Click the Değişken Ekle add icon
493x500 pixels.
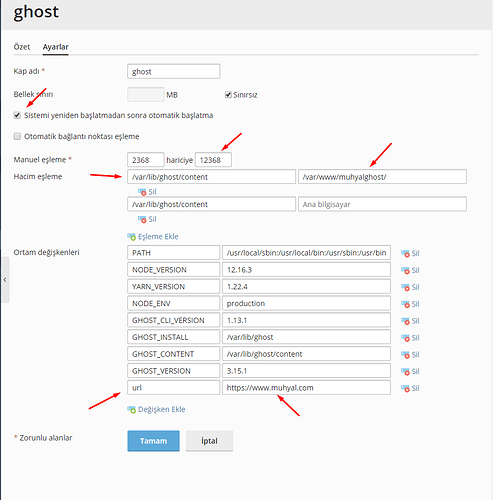click(131, 410)
